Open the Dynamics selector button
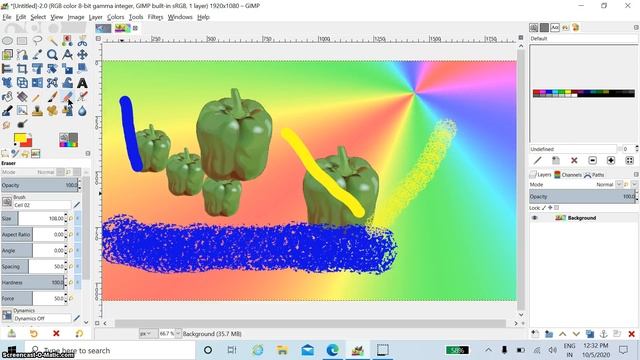 coord(7,315)
